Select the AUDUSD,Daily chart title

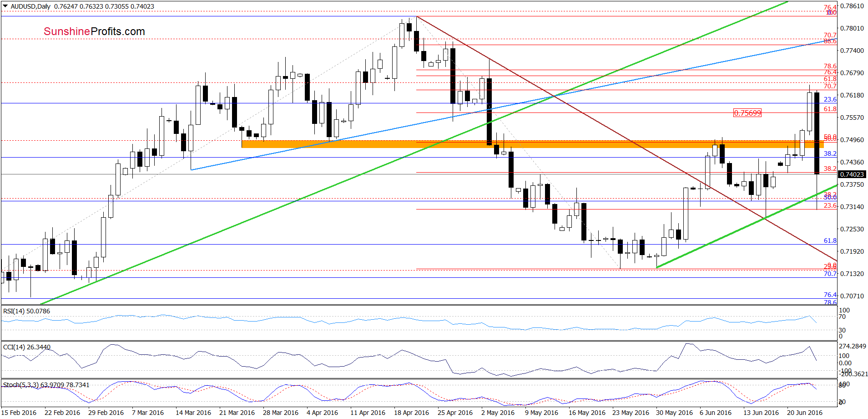tap(30, 6)
